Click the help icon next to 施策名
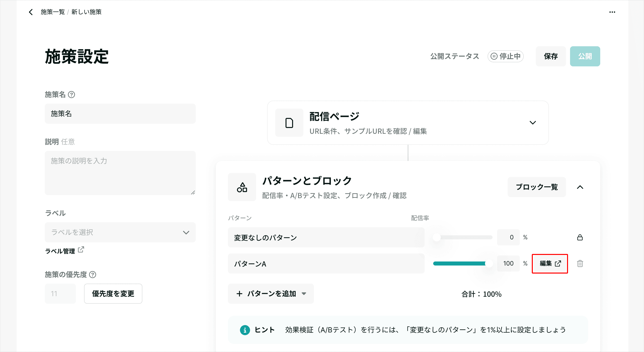644x352 pixels. tap(72, 95)
